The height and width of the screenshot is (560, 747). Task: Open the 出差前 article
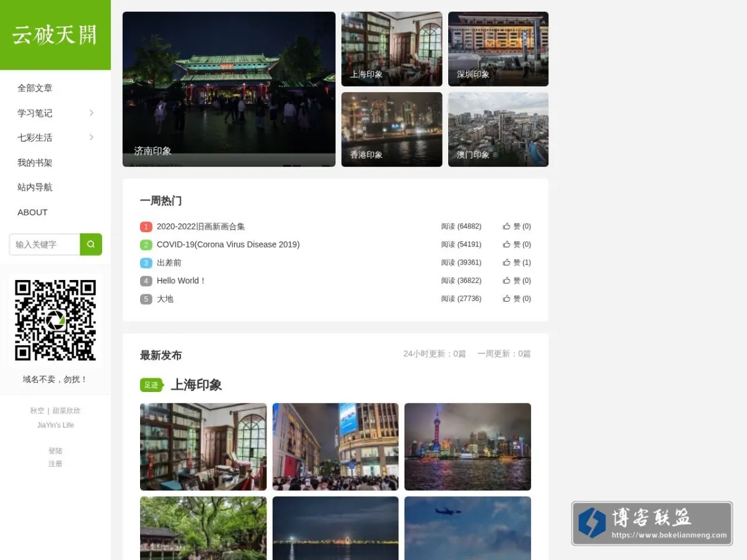pyautogui.click(x=169, y=263)
